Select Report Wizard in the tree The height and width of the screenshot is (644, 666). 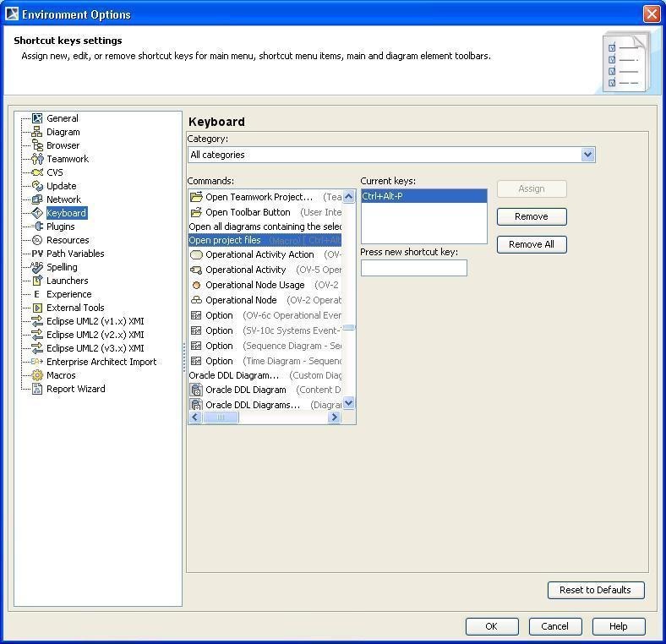tap(75, 389)
